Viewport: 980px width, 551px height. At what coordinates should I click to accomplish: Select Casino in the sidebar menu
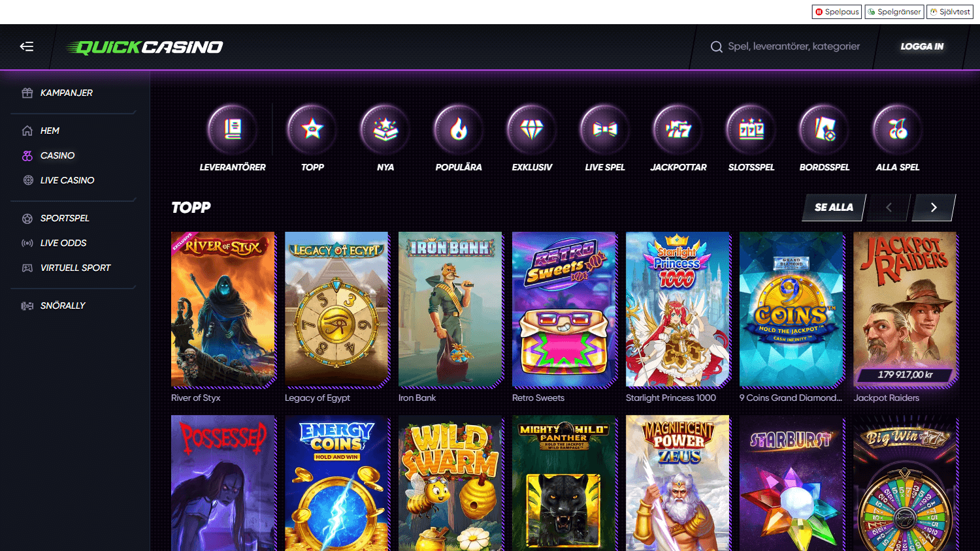[x=57, y=155]
